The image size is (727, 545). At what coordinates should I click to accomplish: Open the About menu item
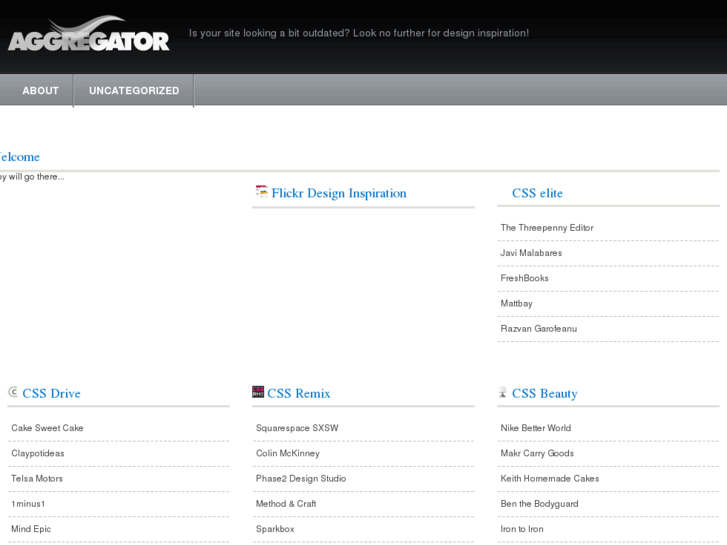pos(41,90)
